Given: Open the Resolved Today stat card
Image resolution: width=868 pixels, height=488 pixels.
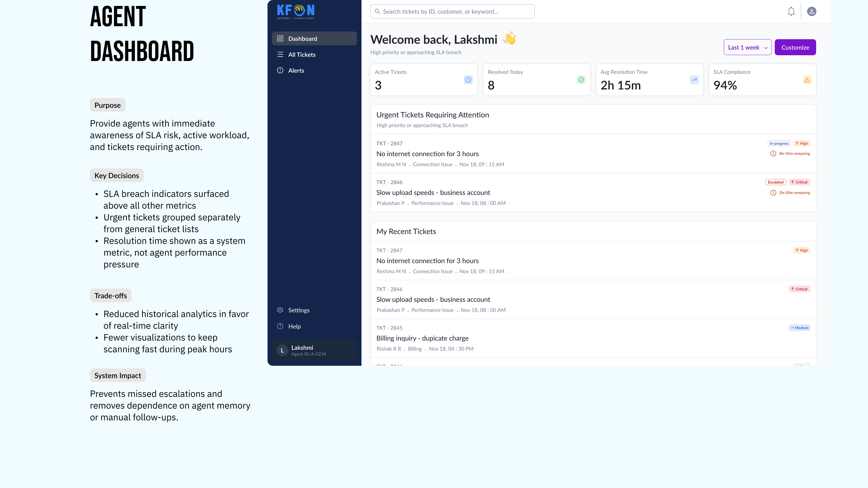Looking at the screenshot, I should coord(536,80).
